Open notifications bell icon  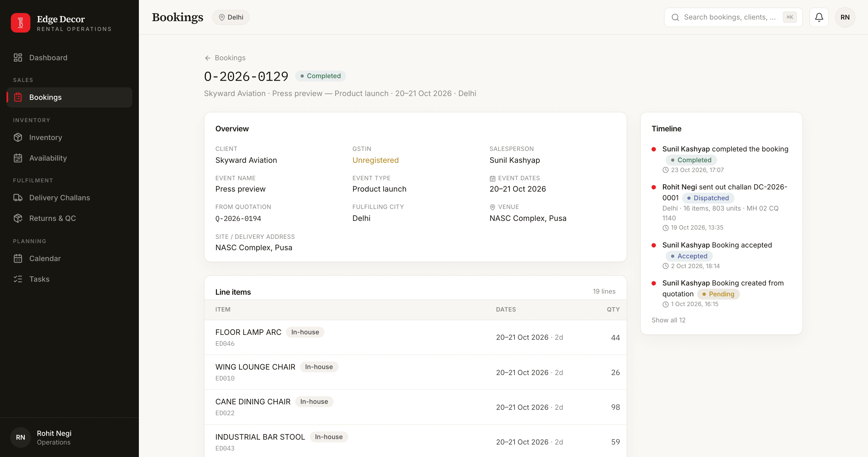819,17
